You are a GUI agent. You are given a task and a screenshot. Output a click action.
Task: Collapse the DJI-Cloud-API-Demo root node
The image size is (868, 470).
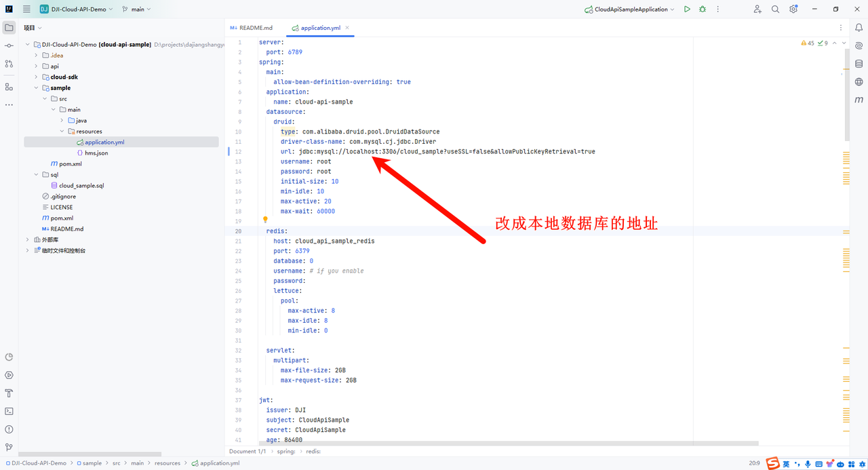point(28,45)
